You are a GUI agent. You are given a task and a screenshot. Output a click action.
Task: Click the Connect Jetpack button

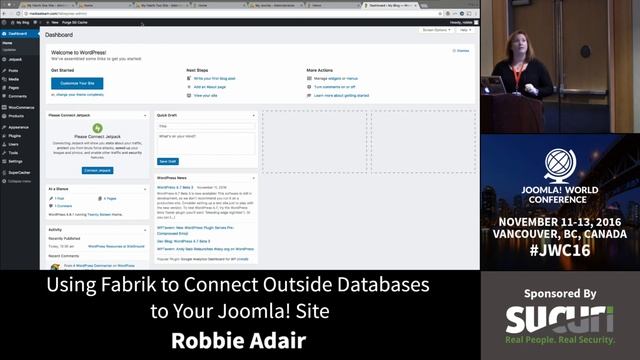[x=98, y=171]
